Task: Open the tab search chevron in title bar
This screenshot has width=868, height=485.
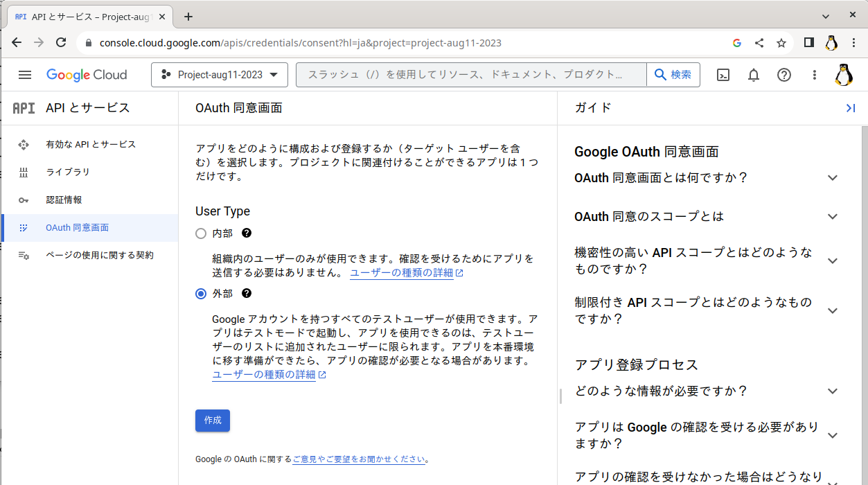Action: [x=826, y=15]
